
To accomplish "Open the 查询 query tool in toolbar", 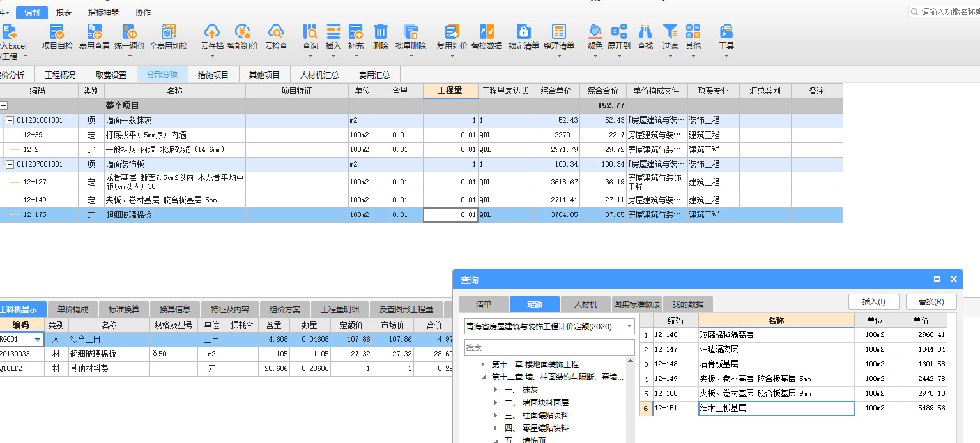I will click(x=310, y=37).
